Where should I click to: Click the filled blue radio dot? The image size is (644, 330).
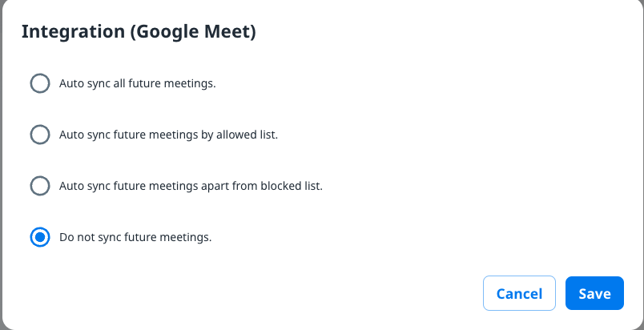point(40,237)
